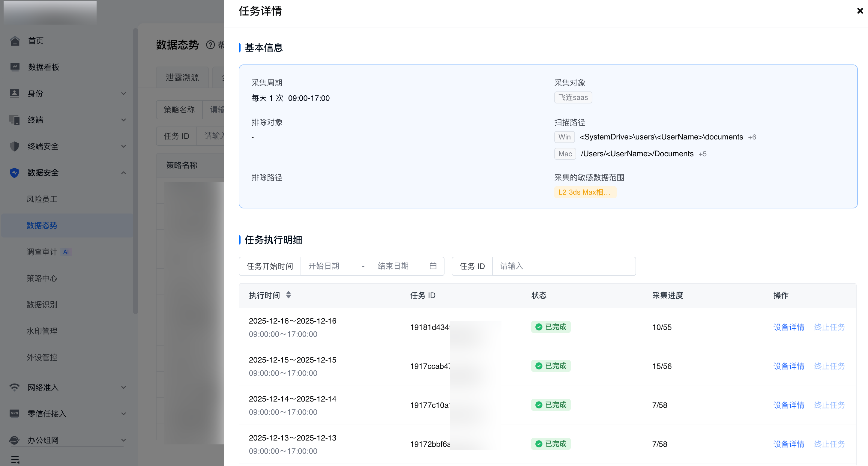Click the 任务 ID input in task details
Screen dimensions: 868x466
pyautogui.click(x=564, y=266)
